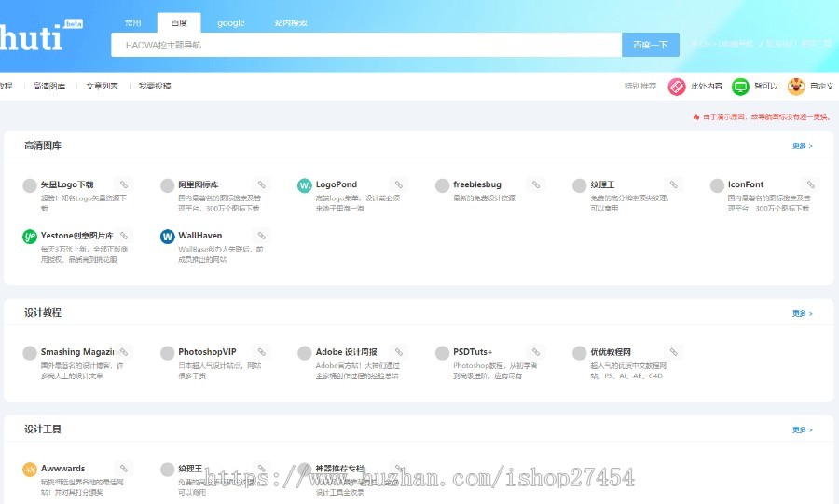839x504 pixels.
Task: Open the Adobe 设计周报 site title
Action: (x=346, y=352)
